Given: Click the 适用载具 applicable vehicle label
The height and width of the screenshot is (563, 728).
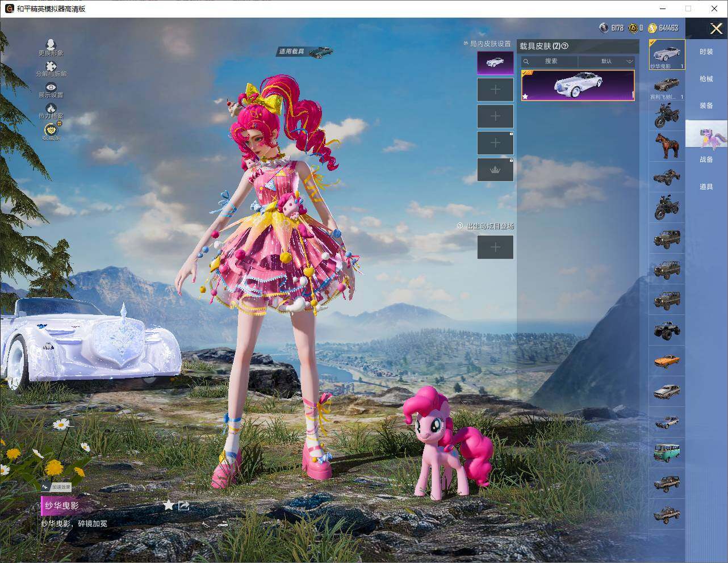Looking at the screenshot, I should tap(305, 52).
